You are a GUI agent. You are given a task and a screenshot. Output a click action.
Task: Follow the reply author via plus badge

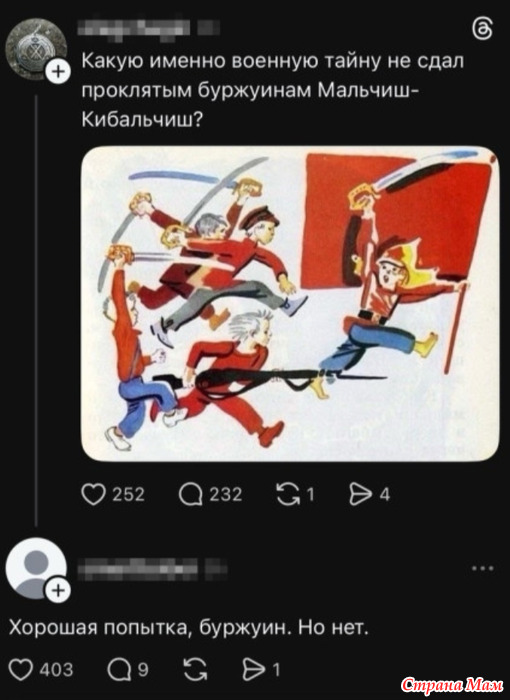coord(59,591)
